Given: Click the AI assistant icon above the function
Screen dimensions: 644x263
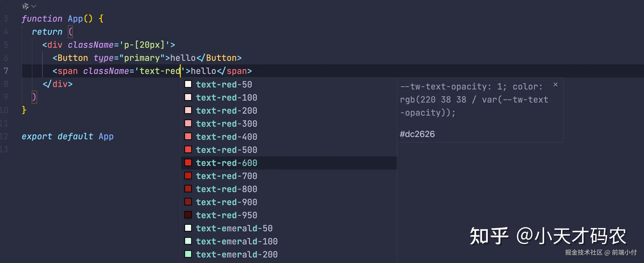Looking at the screenshot, I should [x=25, y=6].
